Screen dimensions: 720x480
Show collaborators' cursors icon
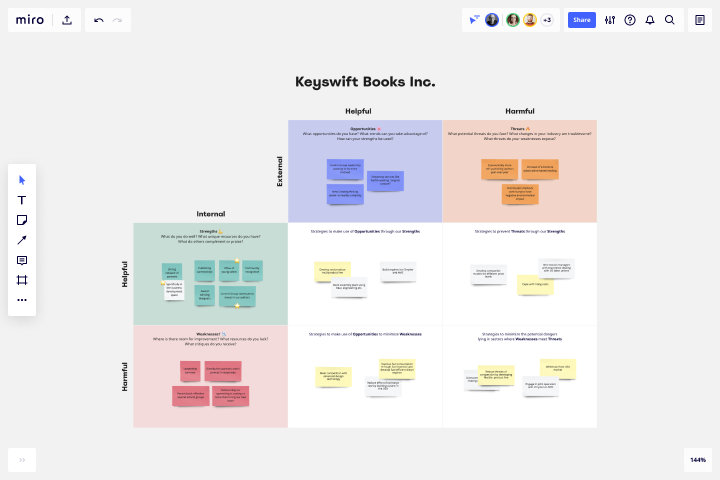coord(474,20)
